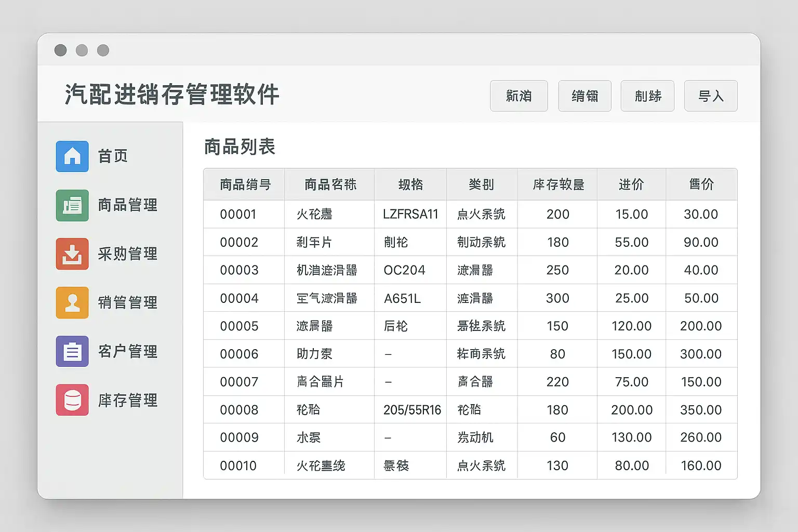This screenshot has height=532, width=798.
Task: Sort by the 进价 column header
Action: tap(631, 184)
